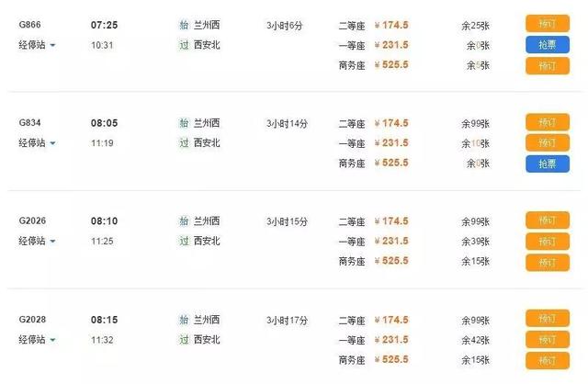Book G866 商务座 with the 预订 button
Image resolution: width=588 pixels, height=384 pixels.
click(x=548, y=66)
